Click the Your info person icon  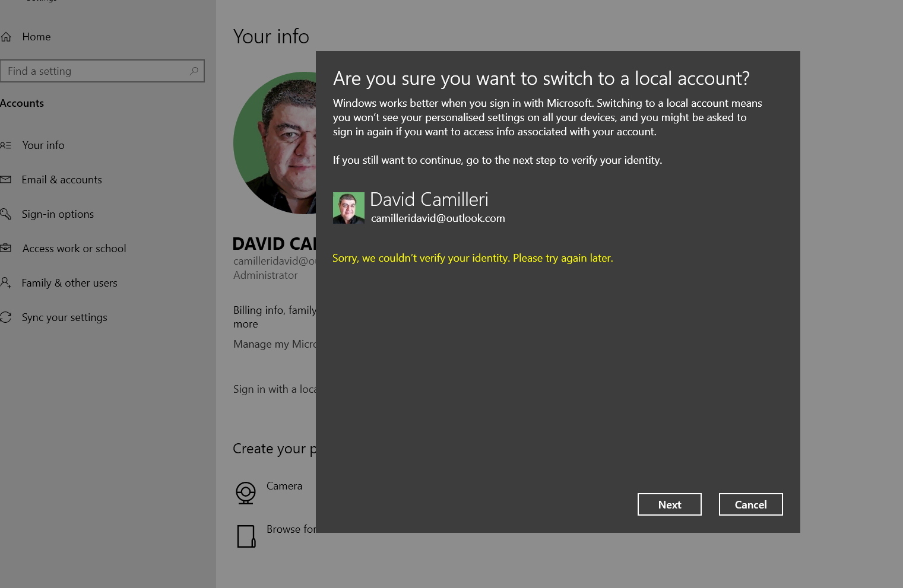(6, 145)
